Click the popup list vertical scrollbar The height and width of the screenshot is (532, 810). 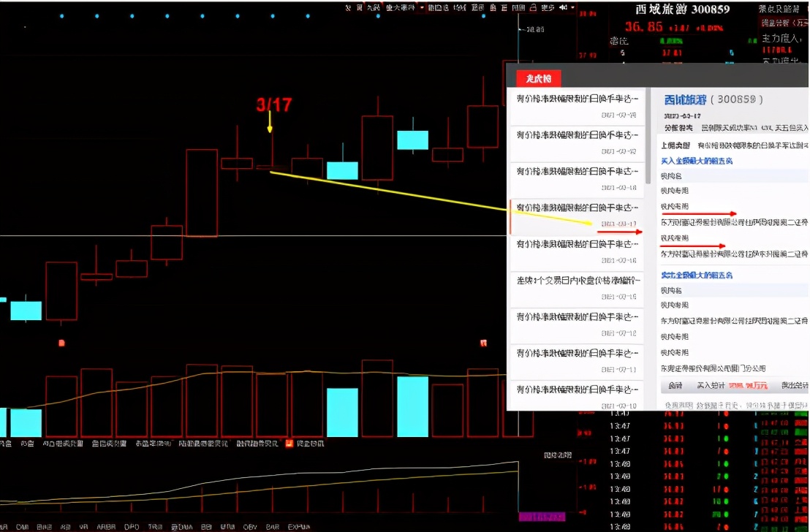point(648,135)
